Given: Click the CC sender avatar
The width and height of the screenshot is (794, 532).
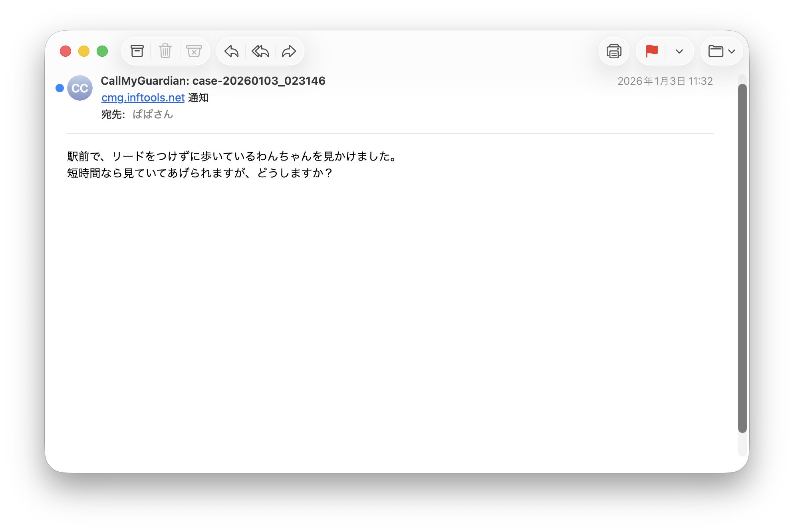Looking at the screenshot, I should [80, 88].
